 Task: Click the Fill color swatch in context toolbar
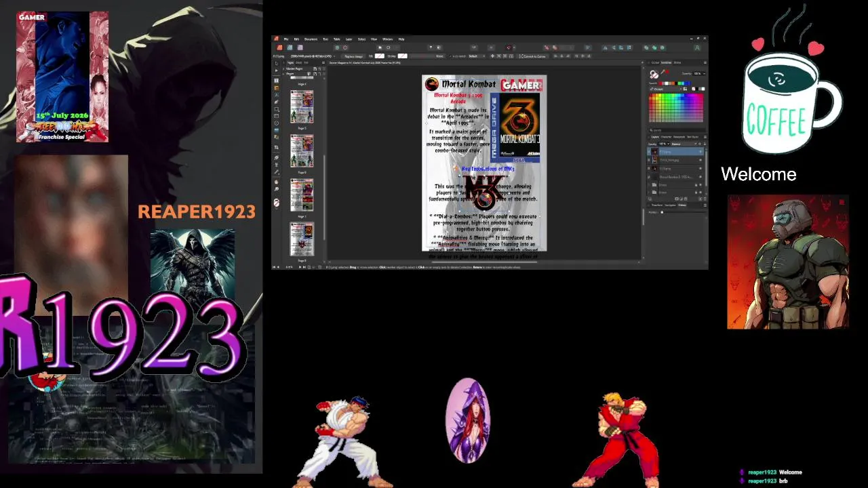coord(379,56)
